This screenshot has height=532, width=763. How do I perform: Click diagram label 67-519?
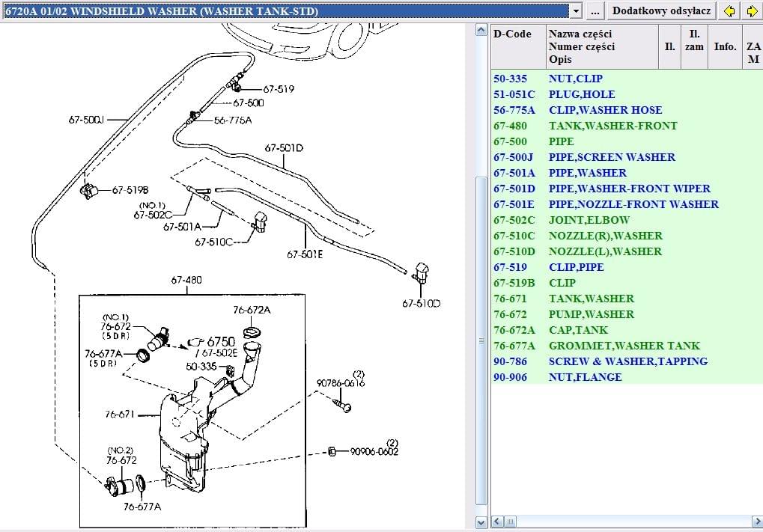279,89
